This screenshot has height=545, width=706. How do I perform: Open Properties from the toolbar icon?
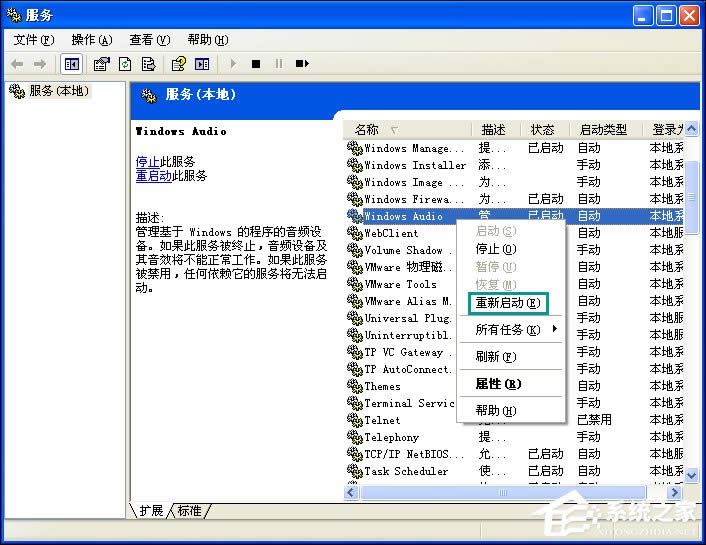tap(101, 64)
